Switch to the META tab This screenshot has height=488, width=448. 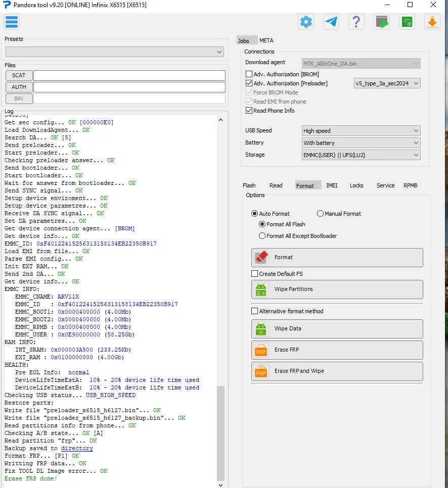click(x=266, y=40)
